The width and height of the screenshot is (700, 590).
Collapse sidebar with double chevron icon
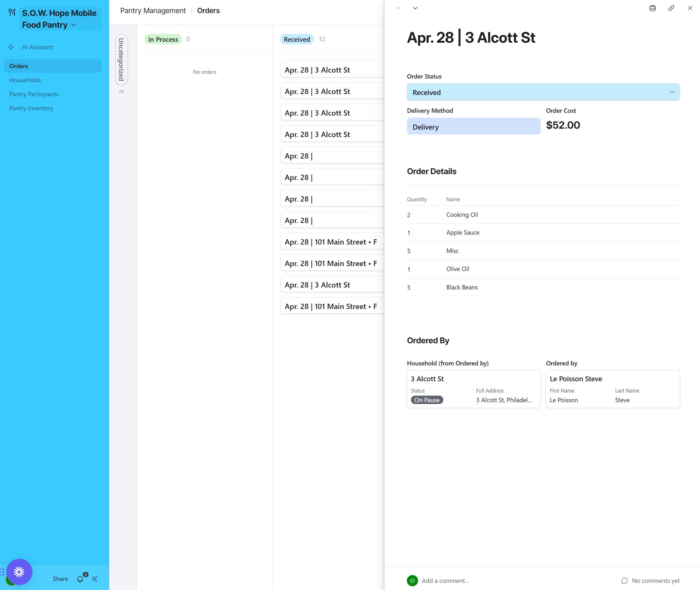95,579
